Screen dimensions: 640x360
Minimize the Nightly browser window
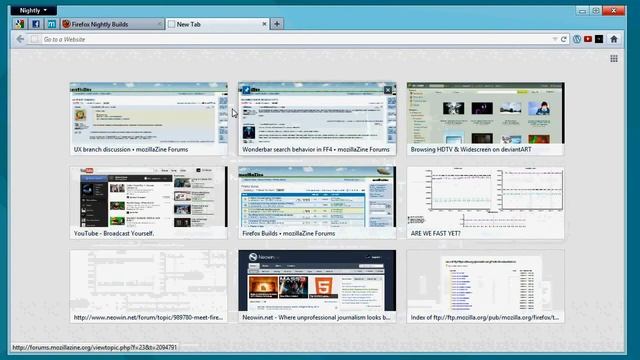[x=582, y=11]
